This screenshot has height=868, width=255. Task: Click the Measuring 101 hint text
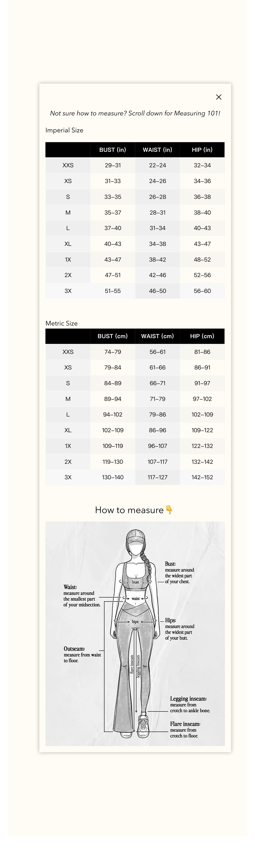(135, 113)
